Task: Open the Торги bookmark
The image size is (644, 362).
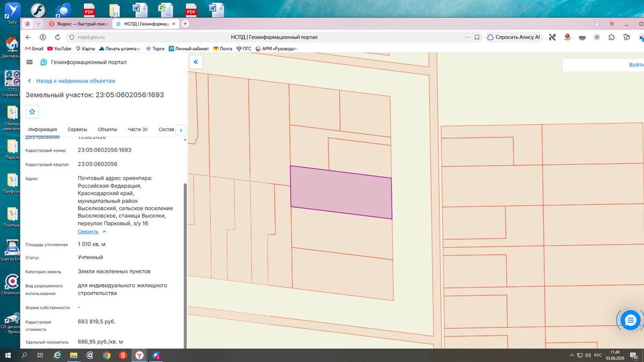Action: [155, 49]
